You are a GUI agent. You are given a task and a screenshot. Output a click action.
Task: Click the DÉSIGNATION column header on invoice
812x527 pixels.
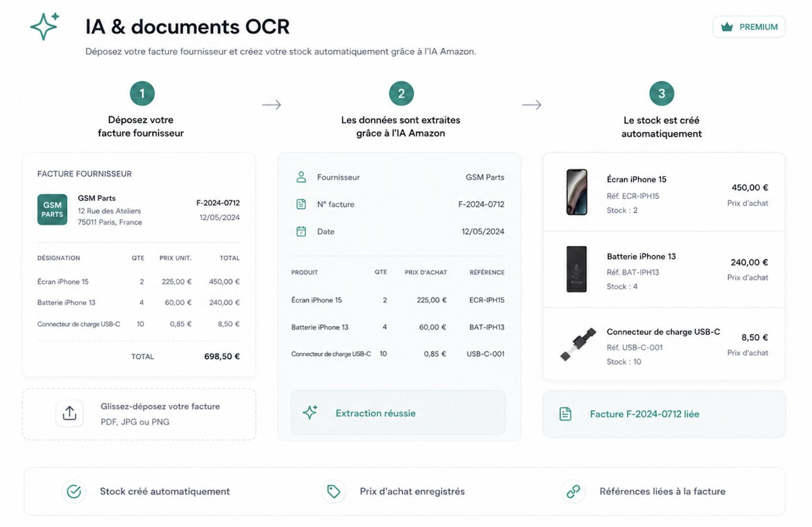(59, 258)
